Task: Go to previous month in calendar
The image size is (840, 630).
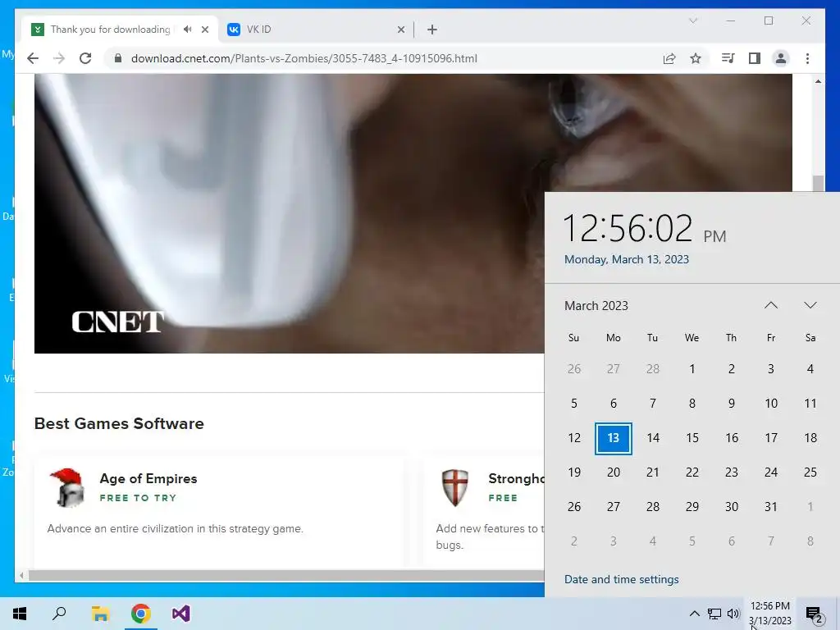Action: point(771,305)
